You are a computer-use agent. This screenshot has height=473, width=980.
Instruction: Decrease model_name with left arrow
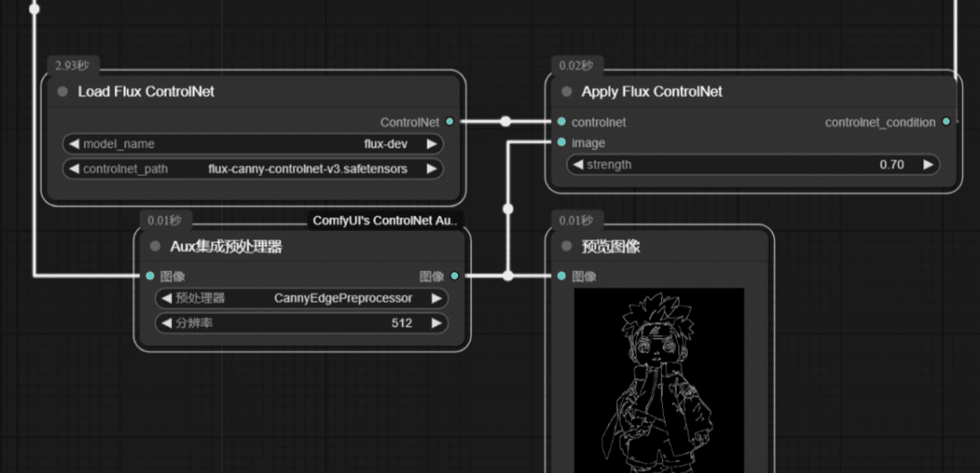coord(73,144)
